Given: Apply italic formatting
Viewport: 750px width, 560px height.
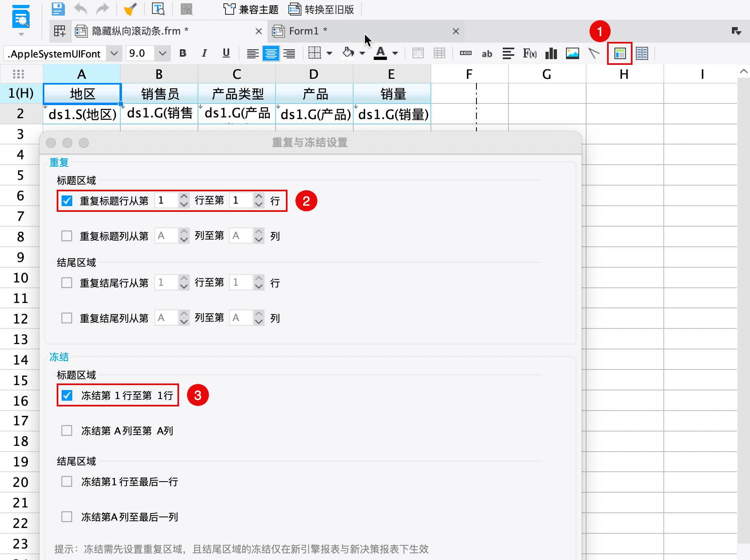Looking at the screenshot, I should pyautogui.click(x=204, y=53).
